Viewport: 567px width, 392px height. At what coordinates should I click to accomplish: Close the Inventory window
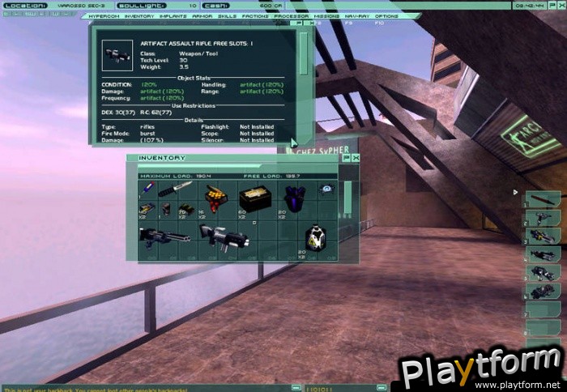(356, 158)
